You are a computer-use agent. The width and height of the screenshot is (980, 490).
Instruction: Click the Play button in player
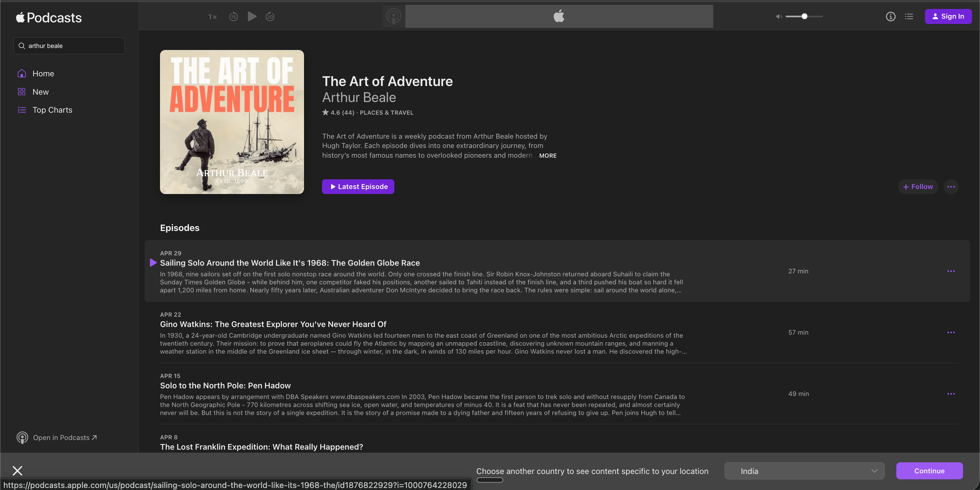252,16
